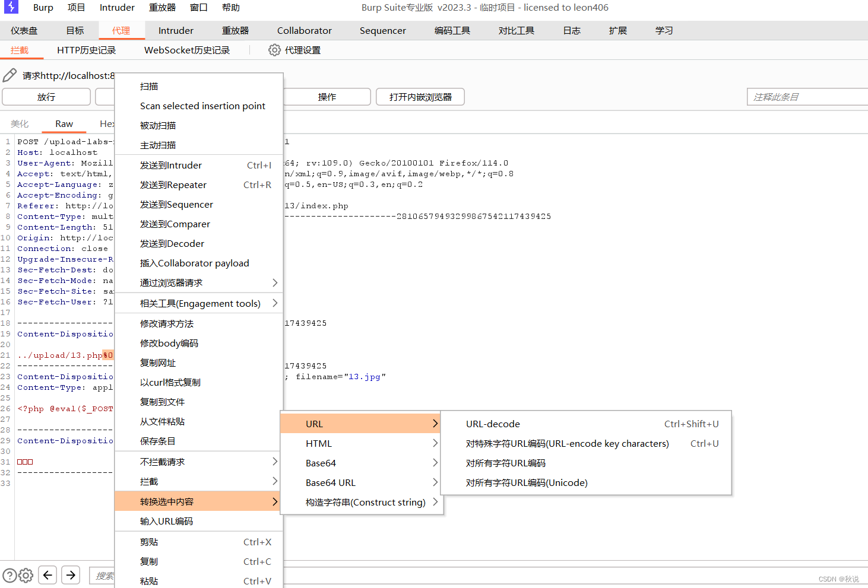Viewport: 868px width, 588px height.
Task: Open the 帮助 menu
Action: tap(231, 8)
